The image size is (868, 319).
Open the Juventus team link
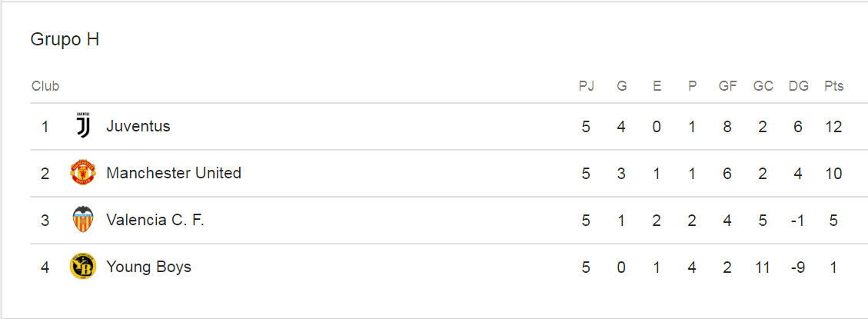point(138,126)
